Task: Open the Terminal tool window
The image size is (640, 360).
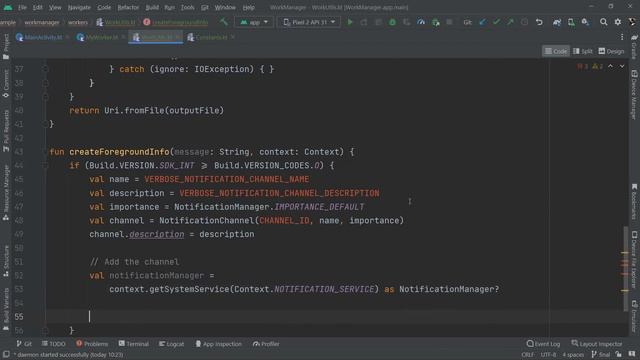Action: tap(133, 344)
